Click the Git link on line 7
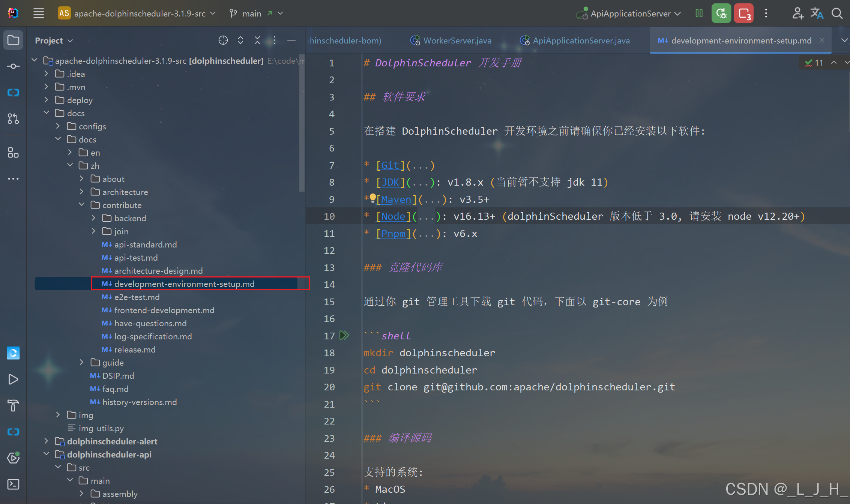 [390, 165]
